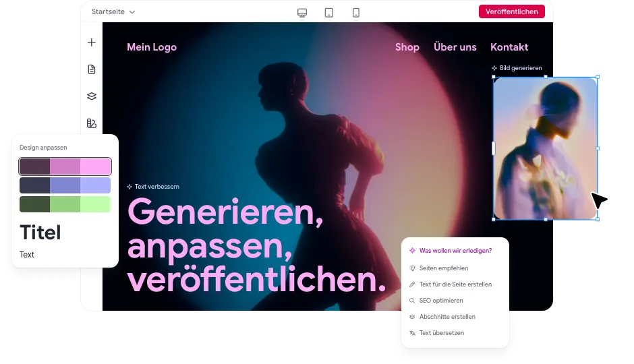Click layers icon beside Abschnitte erstellen

pos(412,317)
